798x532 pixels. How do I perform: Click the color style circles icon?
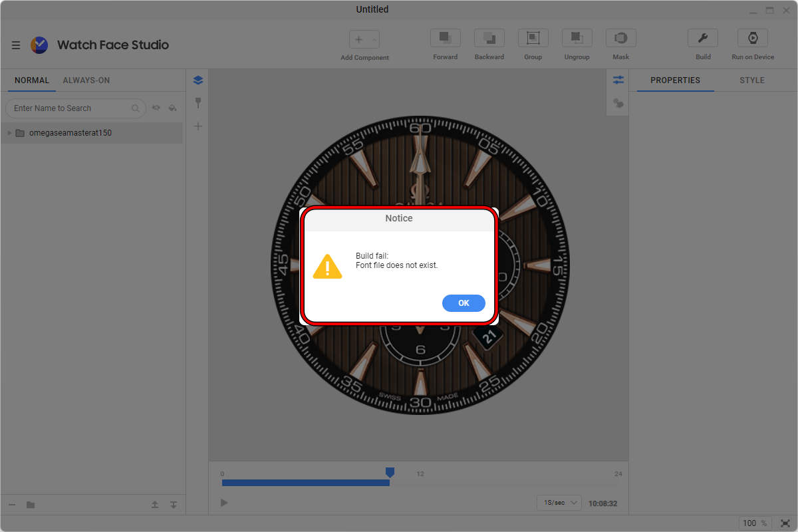tap(618, 103)
